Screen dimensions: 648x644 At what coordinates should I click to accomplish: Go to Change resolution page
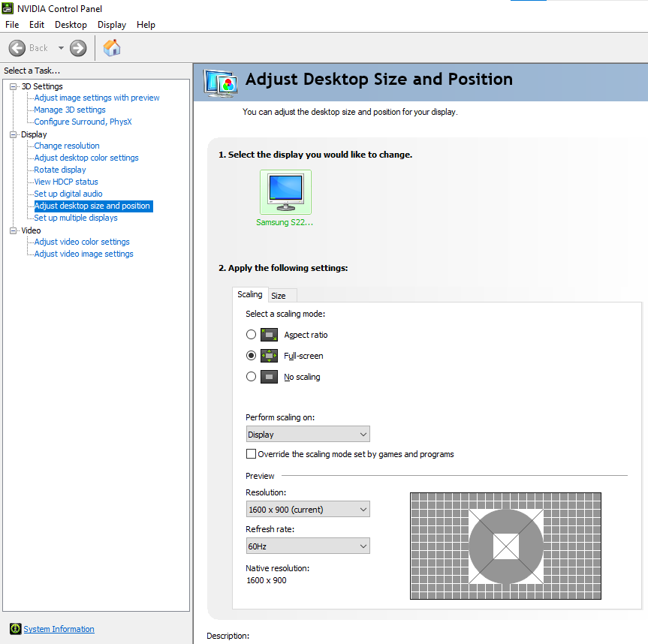(67, 146)
